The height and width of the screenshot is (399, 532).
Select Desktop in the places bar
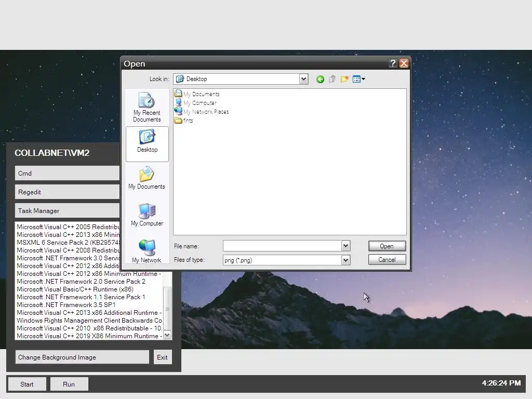pyautogui.click(x=147, y=144)
